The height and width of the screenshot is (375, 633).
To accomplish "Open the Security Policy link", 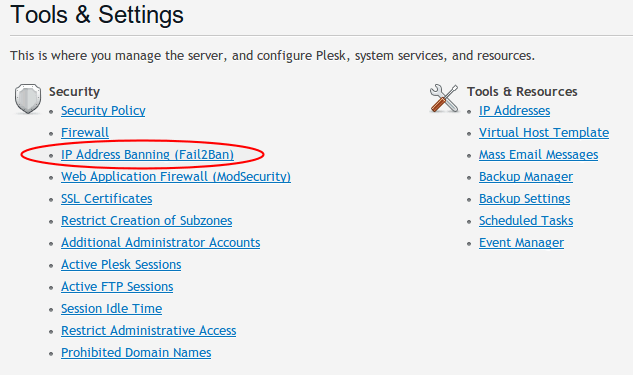I will pyautogui.click(x=103, y=111).
